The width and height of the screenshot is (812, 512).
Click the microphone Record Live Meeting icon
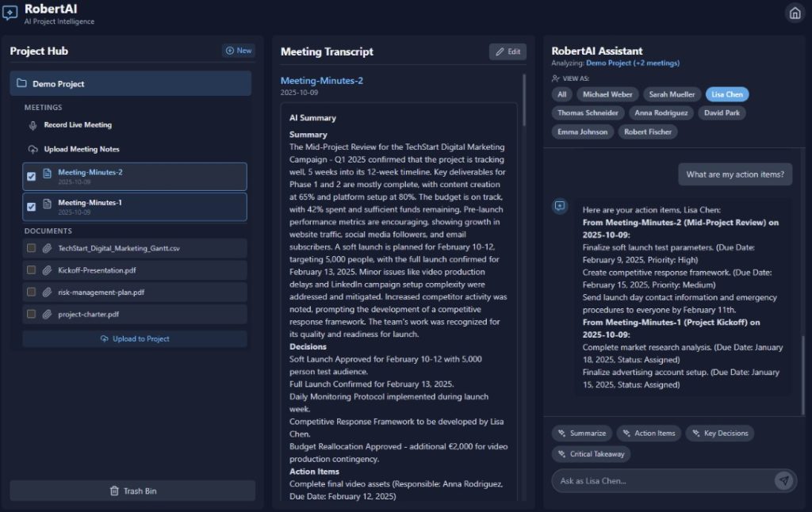pyautogui.click(x=33, y=125)
